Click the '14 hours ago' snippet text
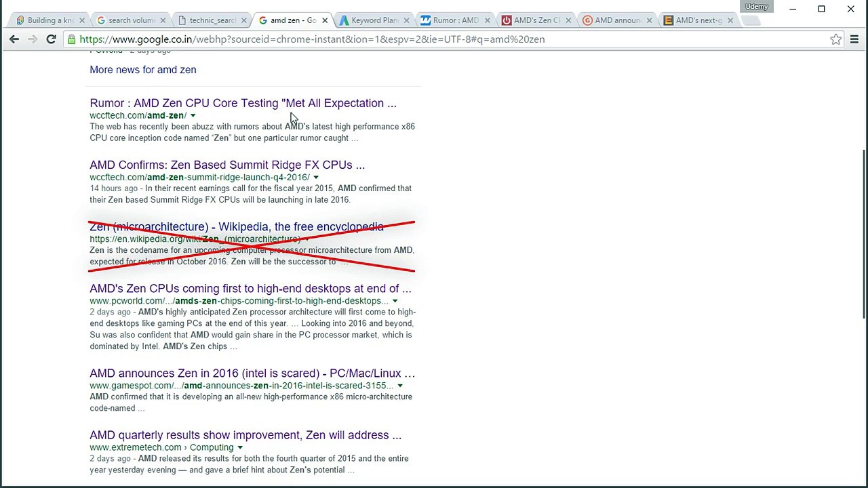The image size is (868, 488). (113, 188)
